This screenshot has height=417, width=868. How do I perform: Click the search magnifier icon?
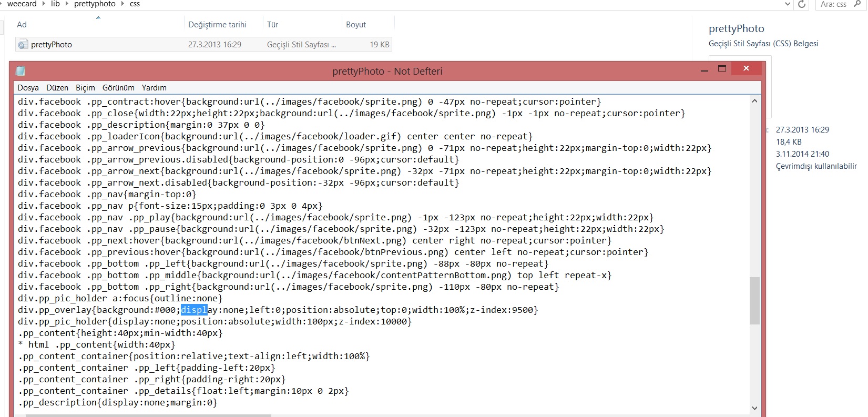(x=857, y=4)
